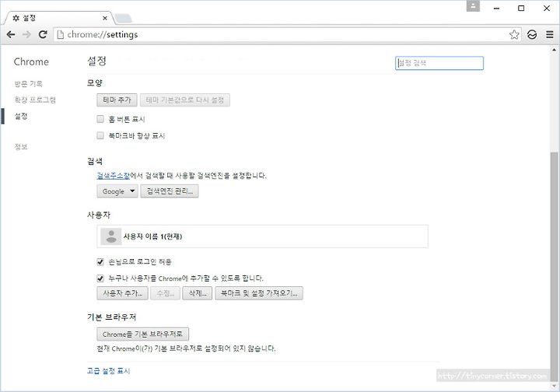Open the extension icon beside the star
Viewport: 560px width, 392px height.
pyautogui.click(x=532, y=35)
